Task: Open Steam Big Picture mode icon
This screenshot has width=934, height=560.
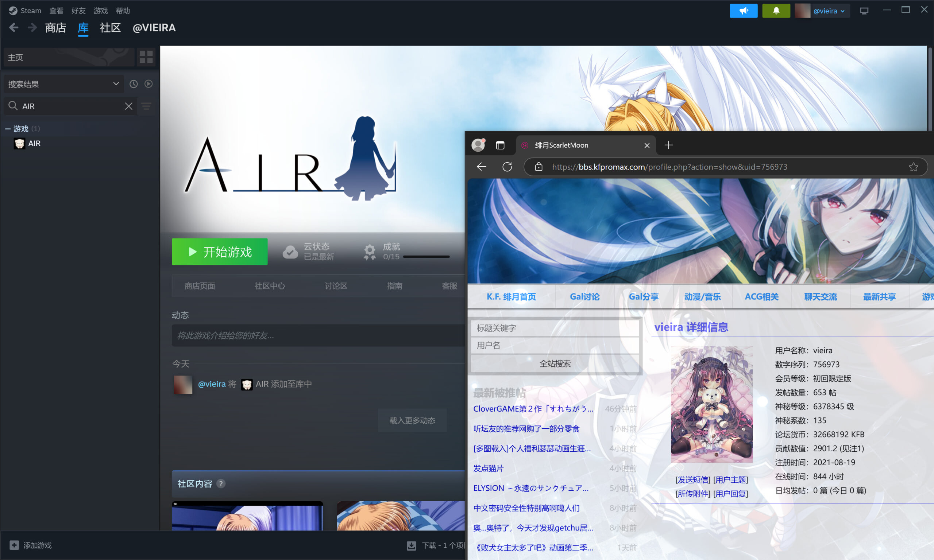Action: (864, 11)
